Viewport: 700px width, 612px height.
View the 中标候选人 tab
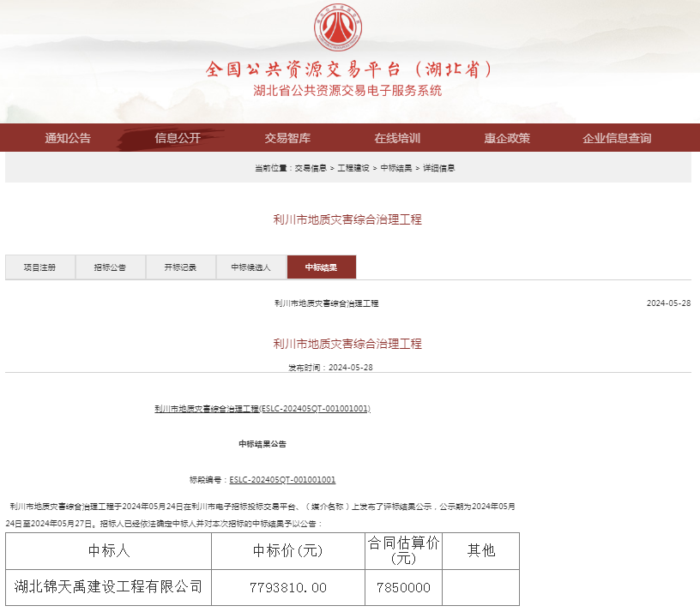pos(250,267)
